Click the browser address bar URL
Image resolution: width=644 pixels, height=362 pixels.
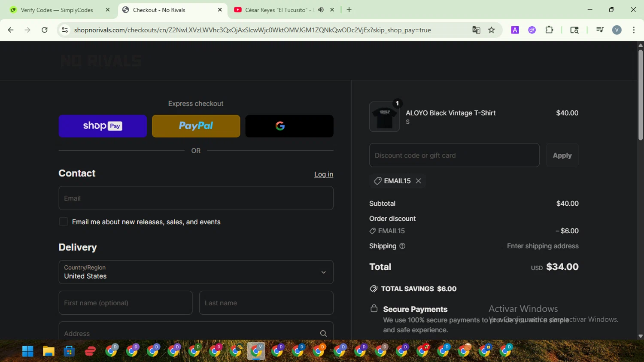tap(252, 30)
